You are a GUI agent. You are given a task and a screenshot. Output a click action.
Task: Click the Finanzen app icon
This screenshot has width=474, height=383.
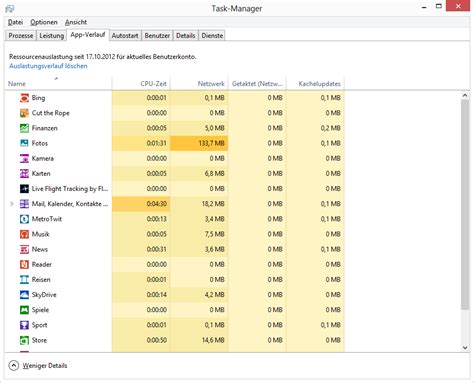pyautogui.click(x=24, y=128)
